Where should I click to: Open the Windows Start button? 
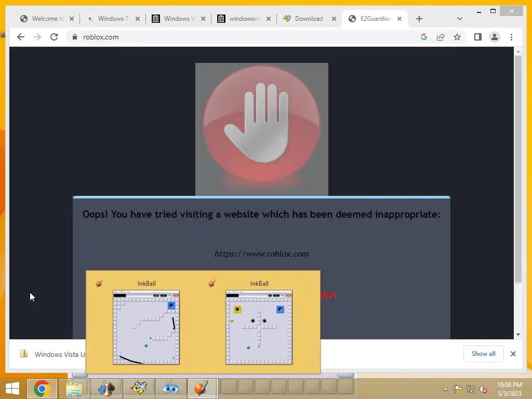[12, 389]
